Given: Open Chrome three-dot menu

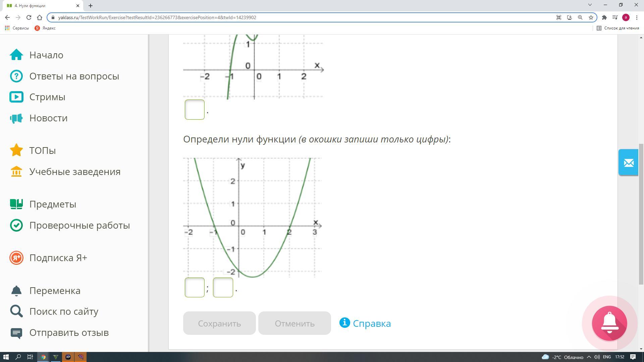Looking at the screenshot, I should [637, 17].
